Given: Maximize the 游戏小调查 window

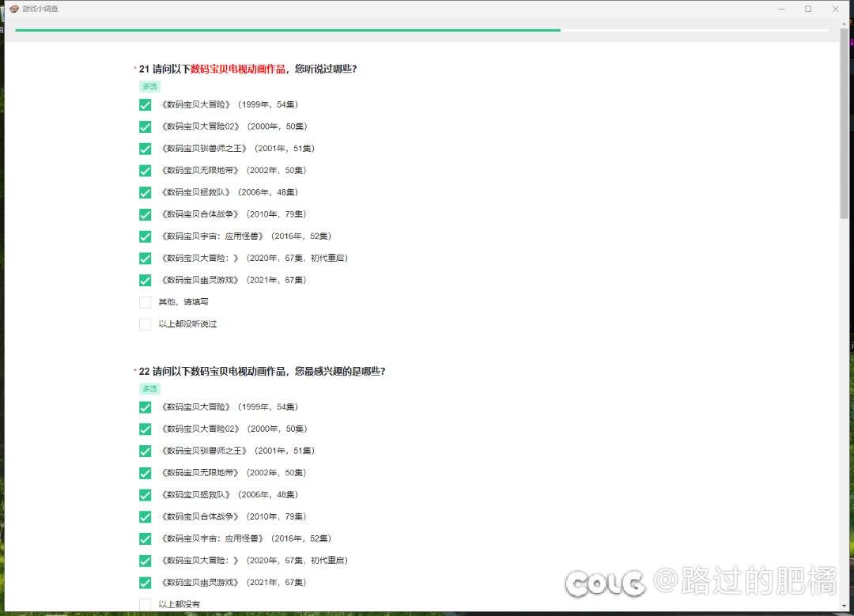Looking at the screenshot, I should click(808, 9).
